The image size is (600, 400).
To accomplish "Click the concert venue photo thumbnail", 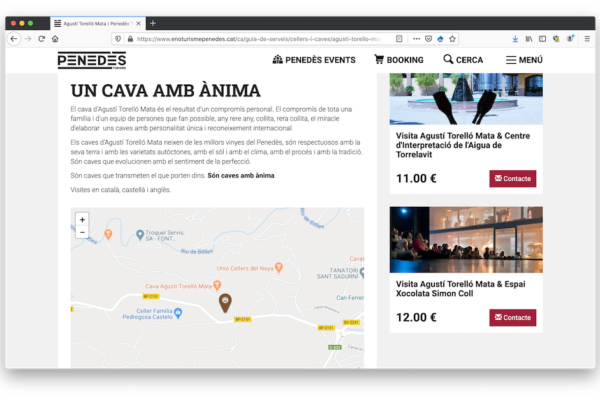I will click(x=466, y=239).
